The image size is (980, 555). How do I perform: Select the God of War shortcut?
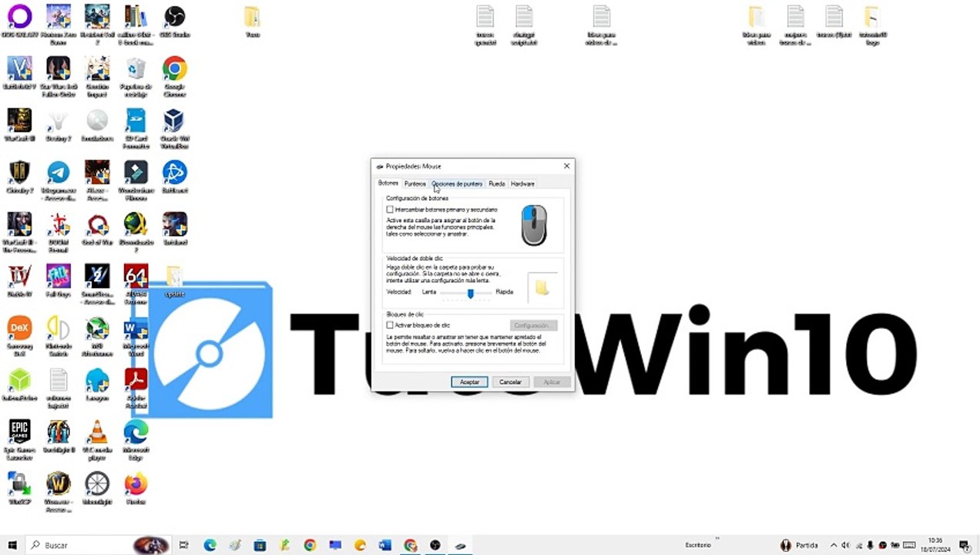pos(97,229)
